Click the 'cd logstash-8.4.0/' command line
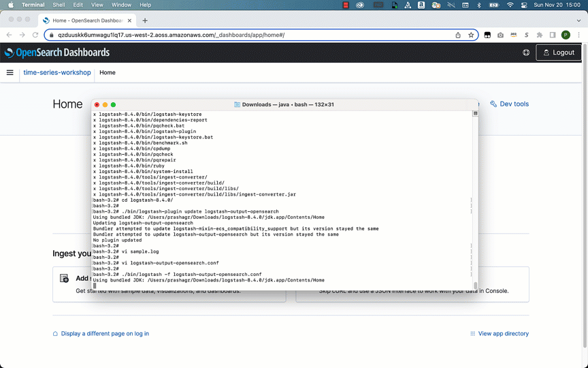 pyautogui.click(x=133, y=200)
